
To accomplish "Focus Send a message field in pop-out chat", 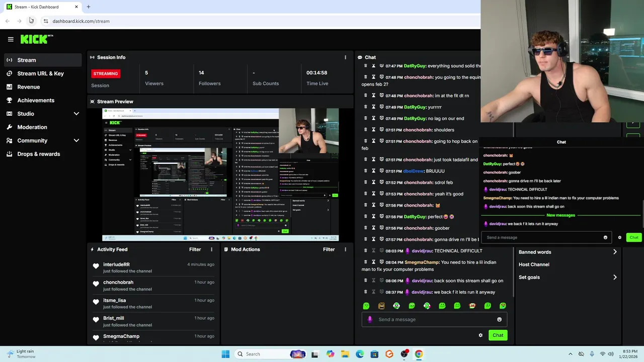I will (546, 237).
